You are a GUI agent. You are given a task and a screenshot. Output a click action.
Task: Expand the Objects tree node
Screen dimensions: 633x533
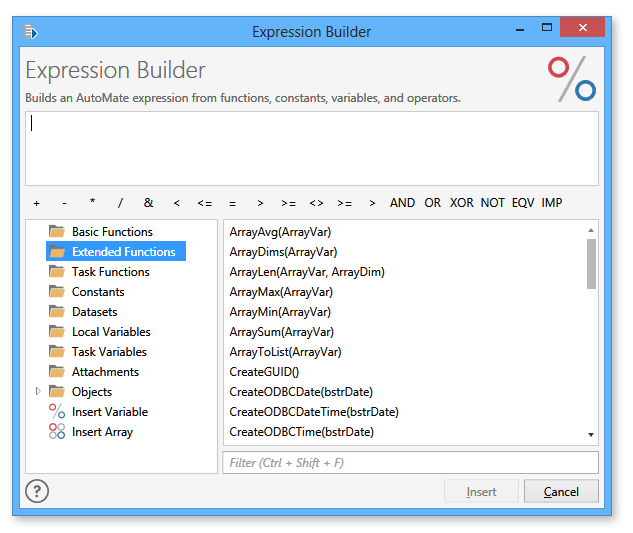38,392
